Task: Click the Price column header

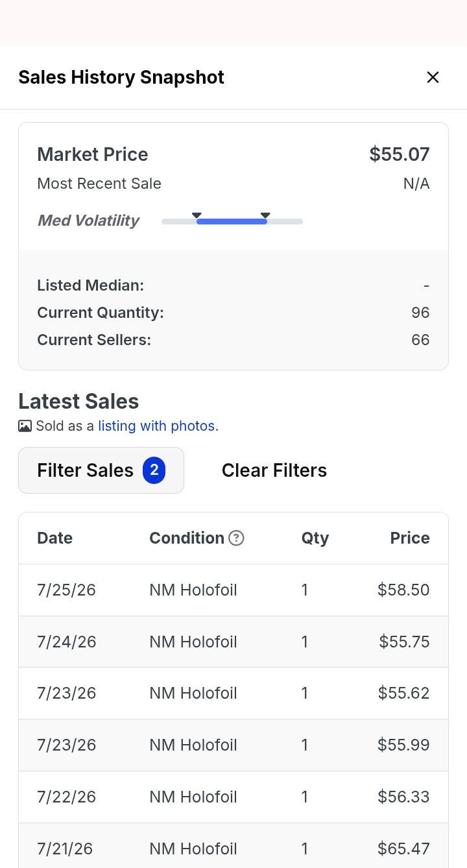Action: (410, 538)
